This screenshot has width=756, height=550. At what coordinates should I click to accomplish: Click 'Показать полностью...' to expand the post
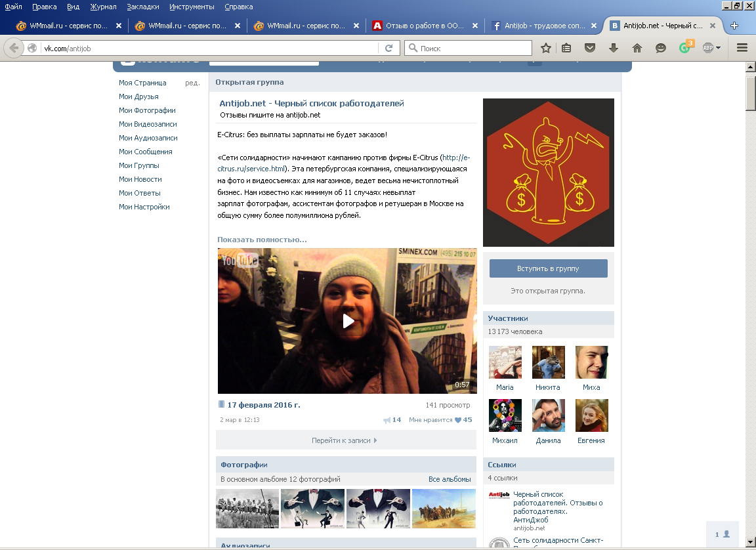[x=262, y=240]
